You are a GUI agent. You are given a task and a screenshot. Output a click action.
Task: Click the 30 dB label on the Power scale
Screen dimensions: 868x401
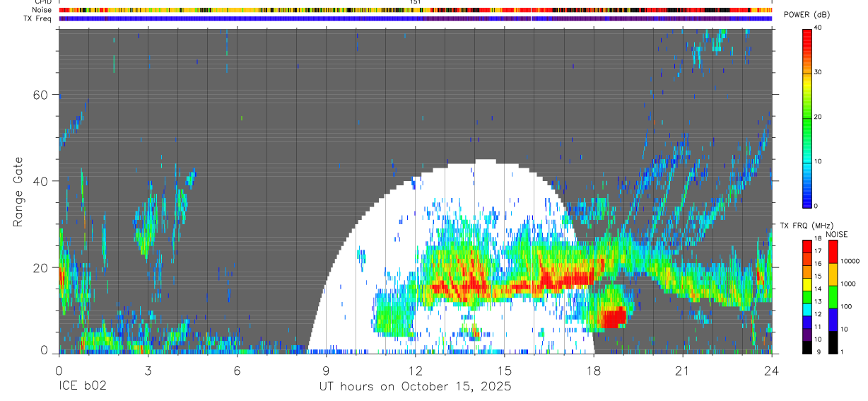click(x=819, y=72)
